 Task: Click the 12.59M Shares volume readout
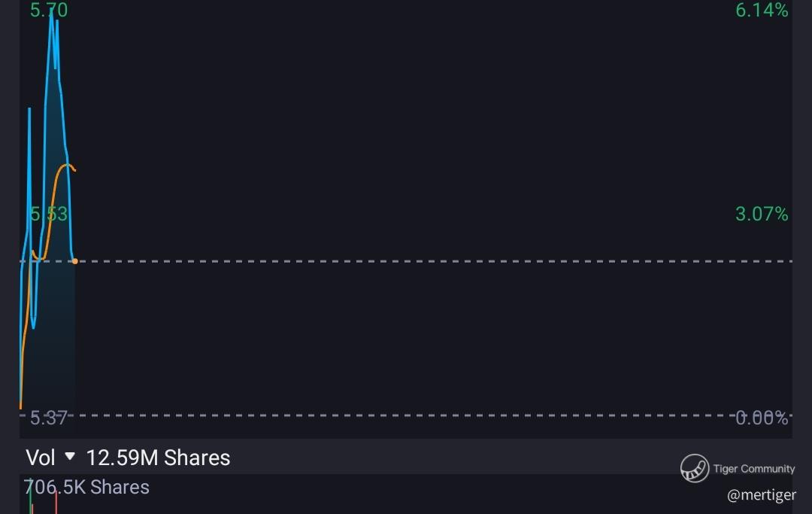pos(158,458)
